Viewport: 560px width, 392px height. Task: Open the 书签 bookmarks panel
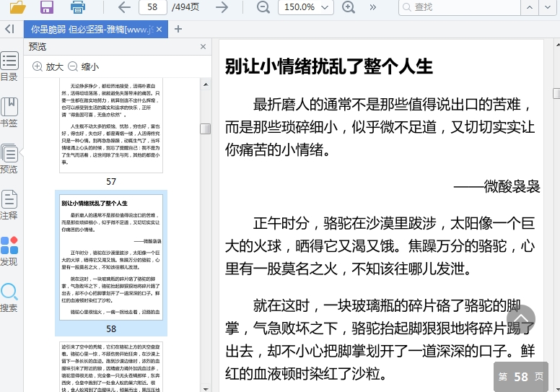(9, 113)
